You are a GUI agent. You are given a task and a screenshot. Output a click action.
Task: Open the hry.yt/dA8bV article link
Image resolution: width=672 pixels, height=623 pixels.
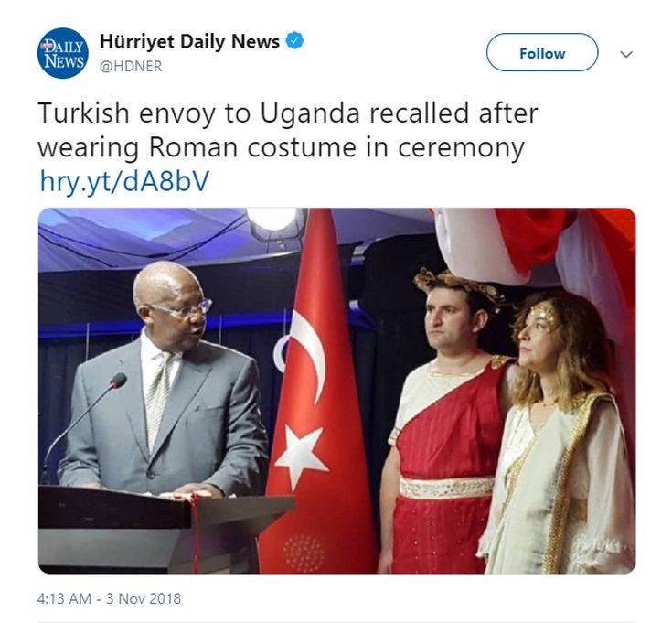tap(123, 180)
